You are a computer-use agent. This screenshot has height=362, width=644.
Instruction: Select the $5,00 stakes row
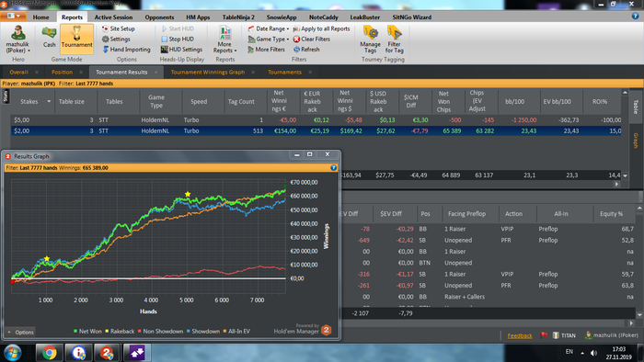(316, 120)
